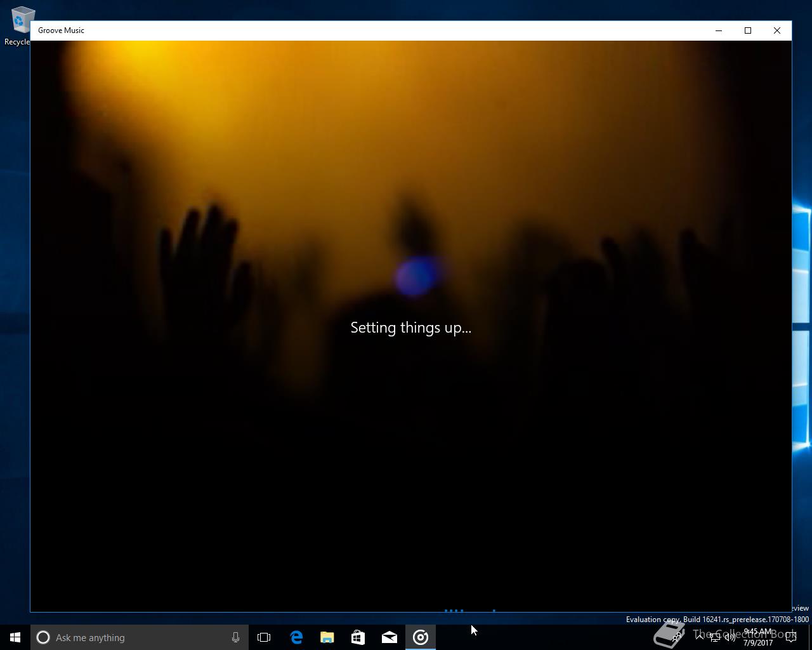Open the volume control tray icon
Screen dimensions: 812x650
[x=730, y=637]
